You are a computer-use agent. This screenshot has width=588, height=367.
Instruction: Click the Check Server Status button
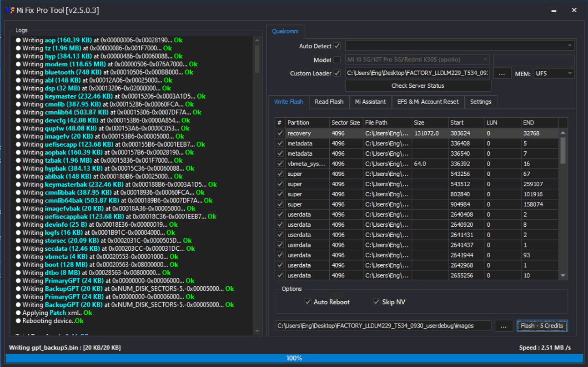coord(418,86)
